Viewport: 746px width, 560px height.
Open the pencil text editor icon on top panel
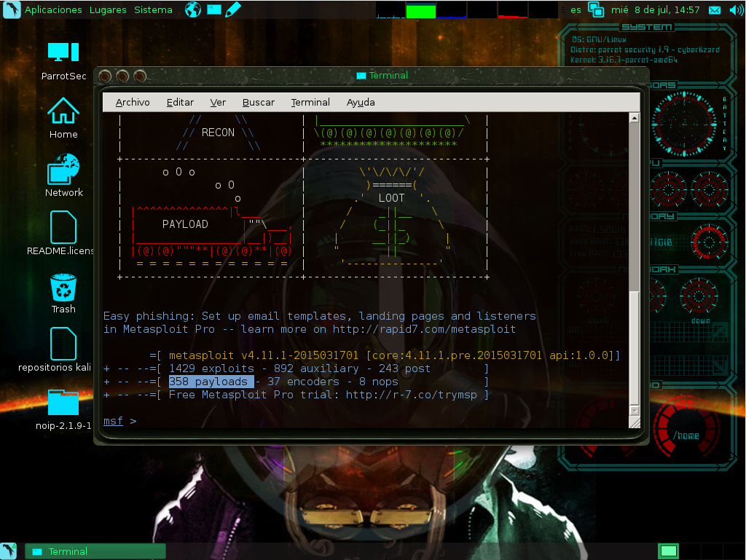(x=232, y=10)
